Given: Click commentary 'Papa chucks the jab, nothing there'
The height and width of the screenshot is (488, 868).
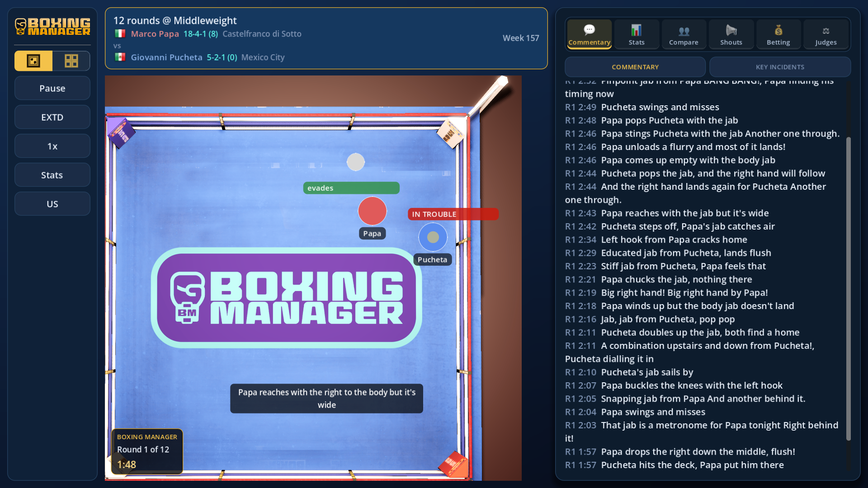Looking at the screenshot, I should [677, 280].
